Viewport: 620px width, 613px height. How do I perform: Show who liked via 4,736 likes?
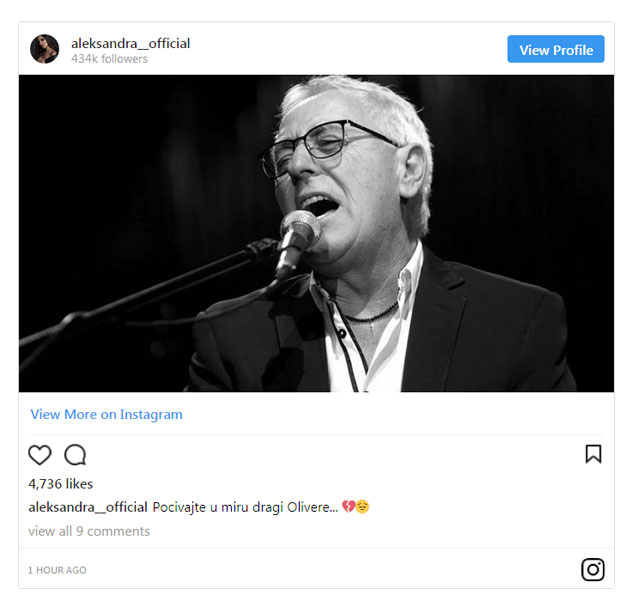(x=60, y=484)
